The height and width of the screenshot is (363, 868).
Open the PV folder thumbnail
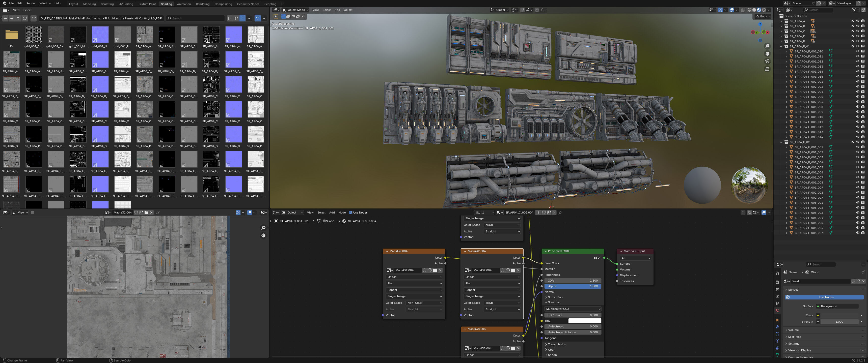tap(11, 35)
